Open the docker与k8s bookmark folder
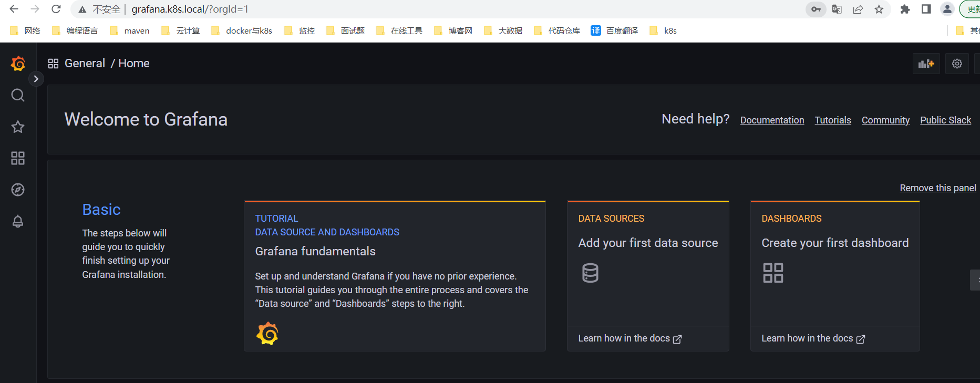Screen dimensions: 980x383 242,30
